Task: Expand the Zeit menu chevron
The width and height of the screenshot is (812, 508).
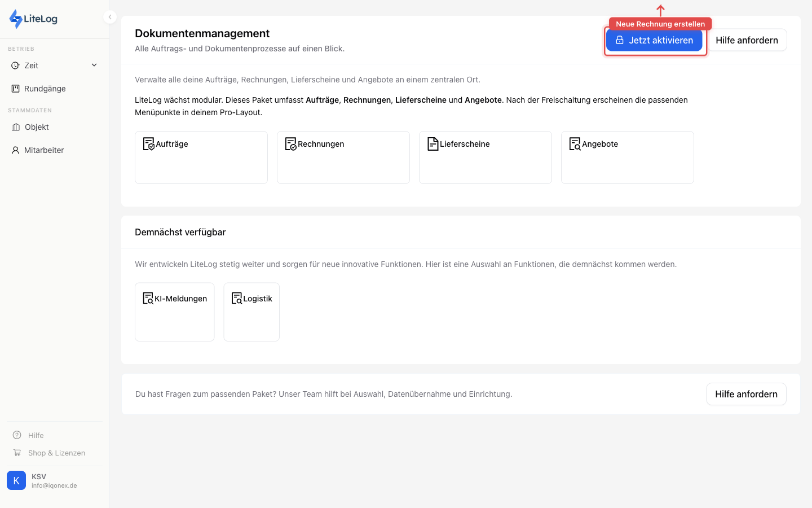Action: tap(94, 65)
